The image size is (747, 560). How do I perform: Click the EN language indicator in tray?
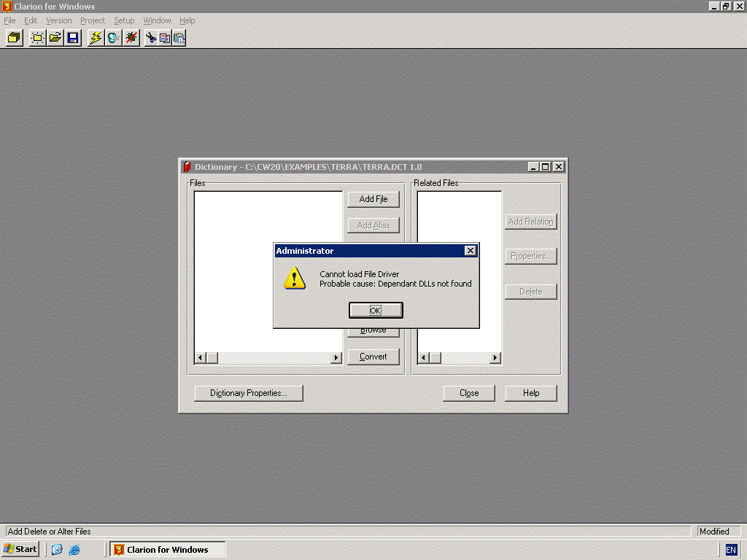[x=731, y=550]
